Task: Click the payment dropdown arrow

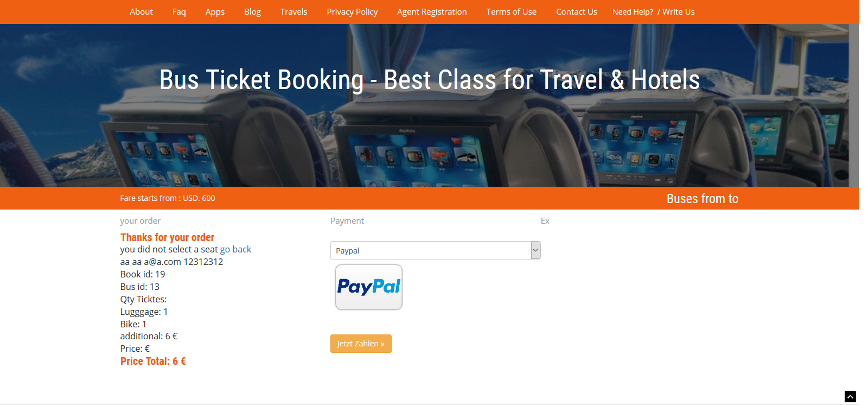Action: click(x=535, y=250)
